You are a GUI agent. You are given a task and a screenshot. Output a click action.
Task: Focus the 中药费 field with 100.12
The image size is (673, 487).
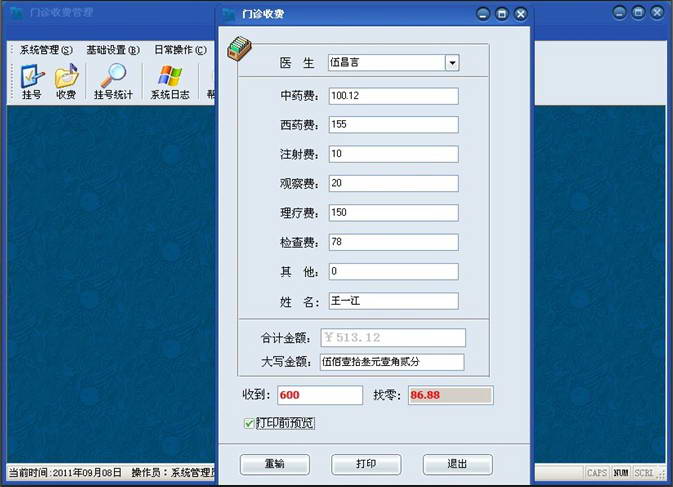[x=394, y=96]
